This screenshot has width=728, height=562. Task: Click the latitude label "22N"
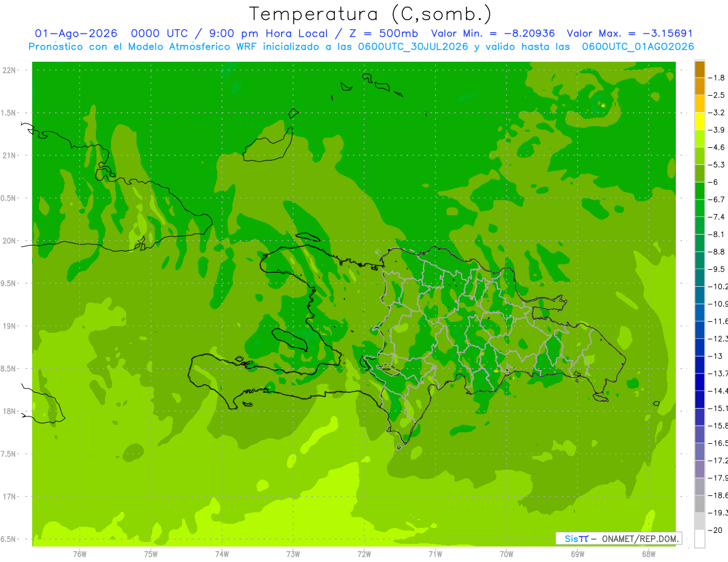click(9, 70)
